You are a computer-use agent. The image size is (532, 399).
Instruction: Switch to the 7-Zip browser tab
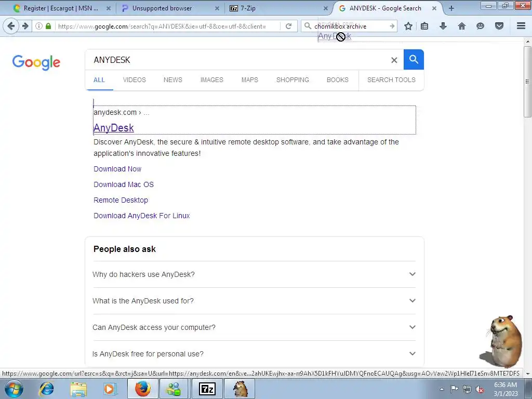click(277, 8)
